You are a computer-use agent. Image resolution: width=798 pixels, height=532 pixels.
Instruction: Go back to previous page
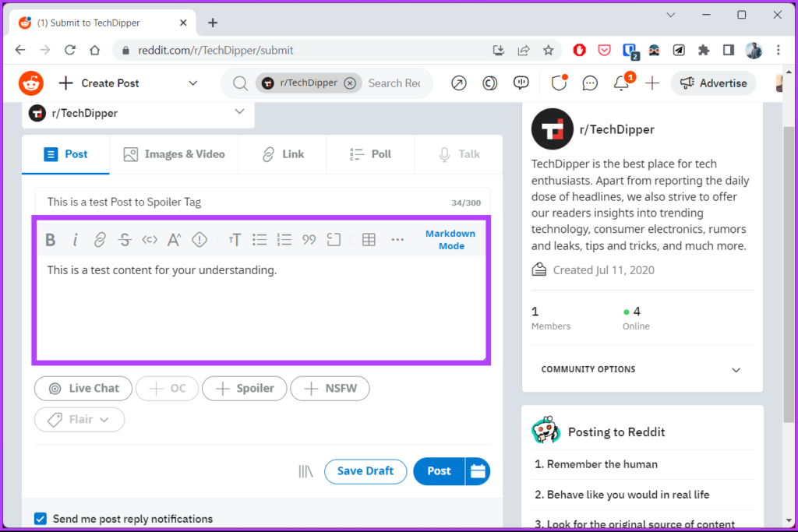20,50
